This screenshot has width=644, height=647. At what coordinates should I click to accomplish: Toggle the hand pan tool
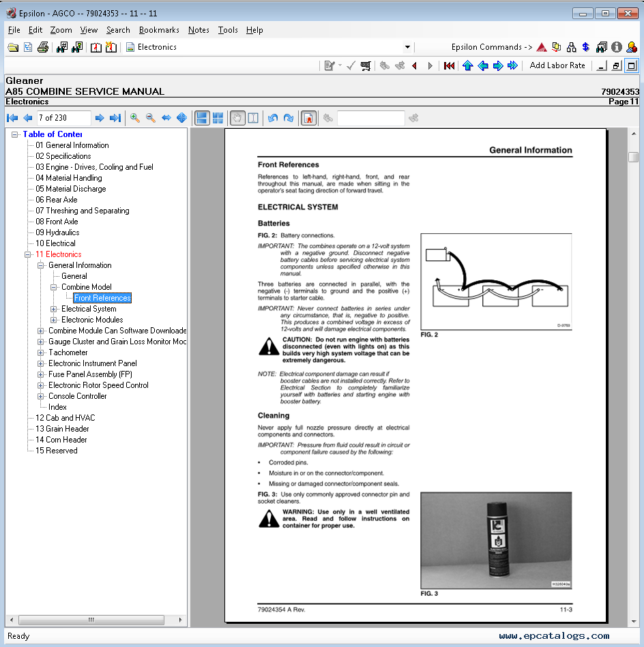[237, 118]
